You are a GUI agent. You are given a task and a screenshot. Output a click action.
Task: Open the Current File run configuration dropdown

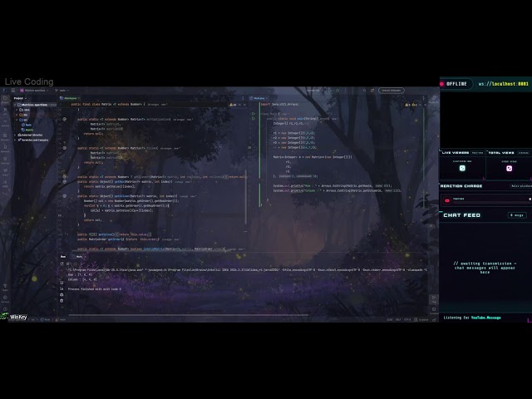[x=314, y=91]
